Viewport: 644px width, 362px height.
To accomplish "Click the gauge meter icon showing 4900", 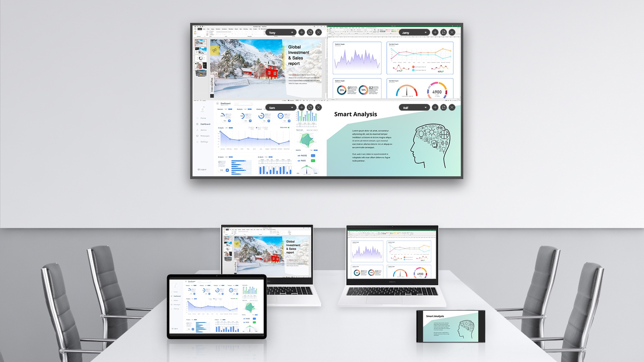I will pos(437,89).
